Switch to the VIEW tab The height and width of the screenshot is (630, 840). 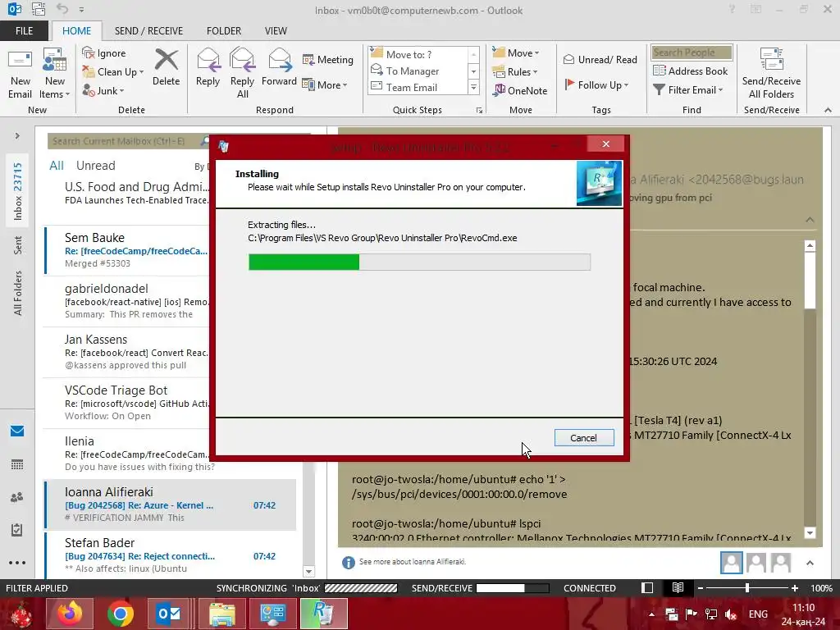(276, 30)
